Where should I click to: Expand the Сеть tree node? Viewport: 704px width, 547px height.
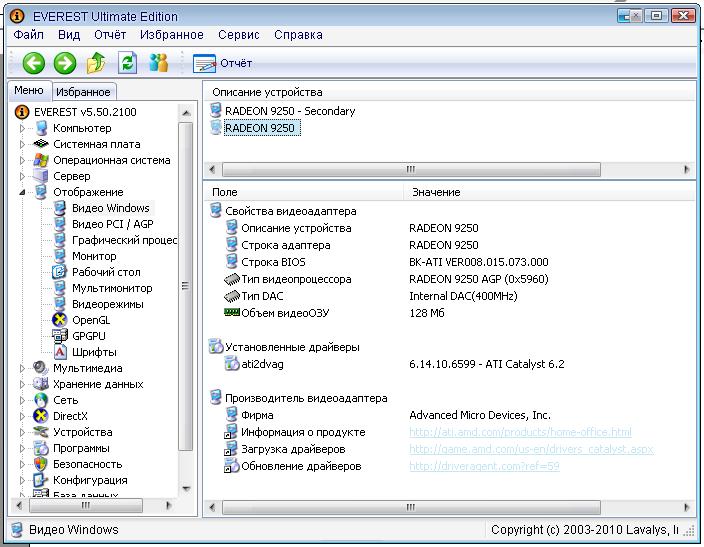pos(22,400)
